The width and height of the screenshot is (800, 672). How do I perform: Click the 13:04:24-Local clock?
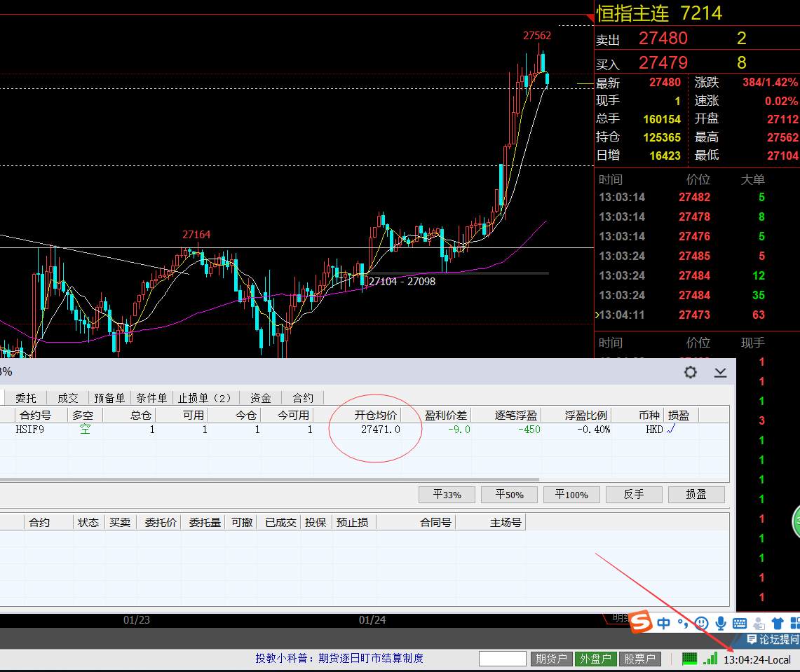757,660
